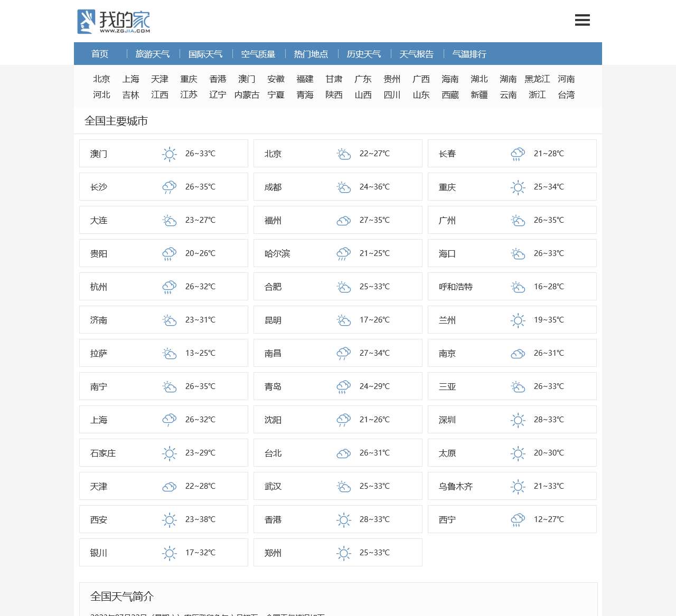Screen dimensions: 676x616
Task: Click the sunny icon for 郑州
Action: (343, 553)
